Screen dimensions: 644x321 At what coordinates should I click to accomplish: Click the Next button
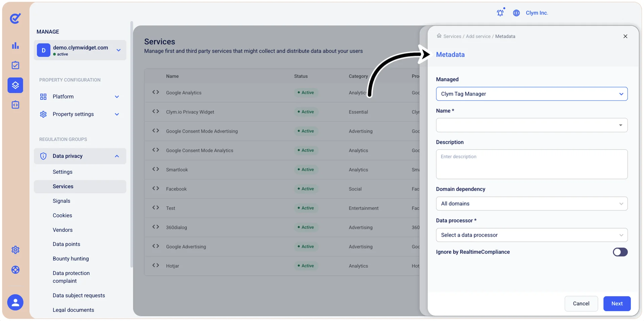pyautogui.click(x=617, y=304)
